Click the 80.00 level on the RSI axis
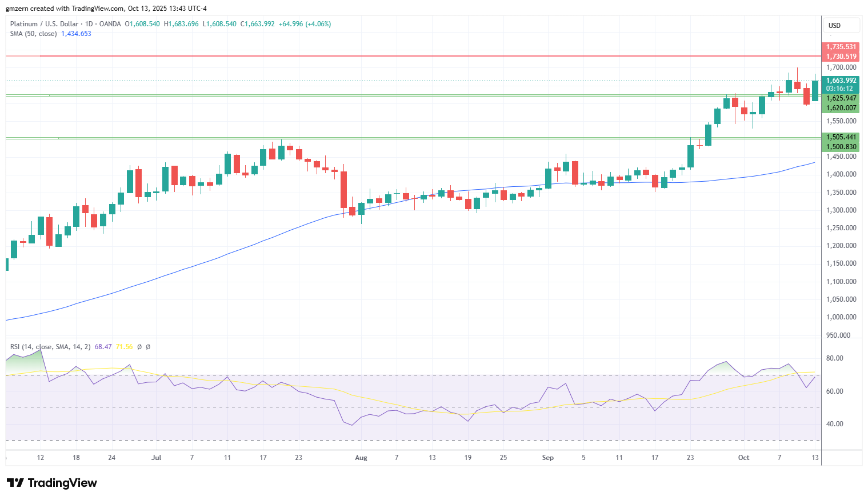This screenshot has width=868, height=500. tap(835, 358)
